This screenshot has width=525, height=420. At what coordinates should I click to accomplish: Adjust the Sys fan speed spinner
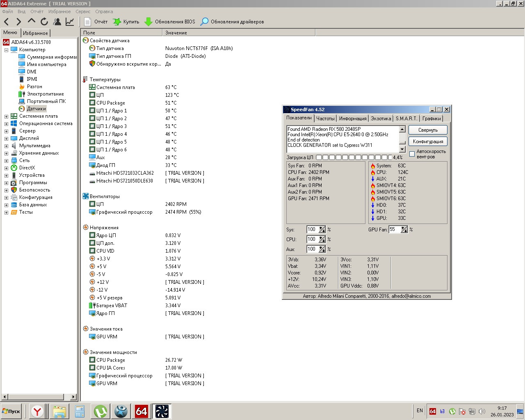coord(322,230)
